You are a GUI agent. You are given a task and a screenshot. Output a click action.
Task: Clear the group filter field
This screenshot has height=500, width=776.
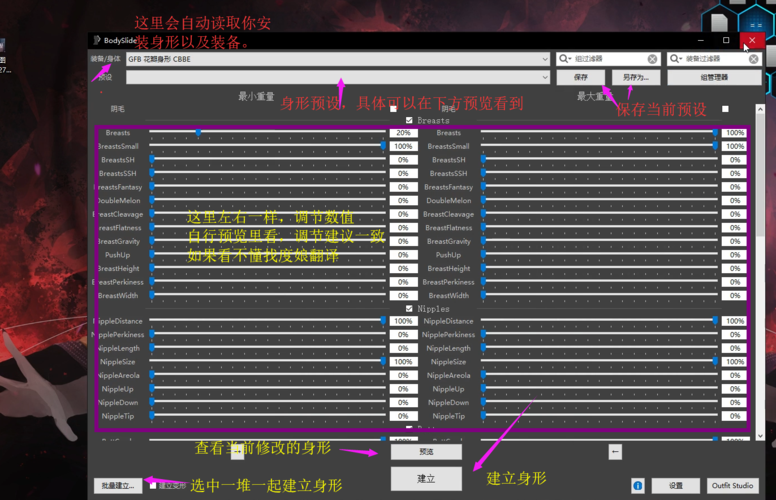pyautogui.click(x=653, y=59)
